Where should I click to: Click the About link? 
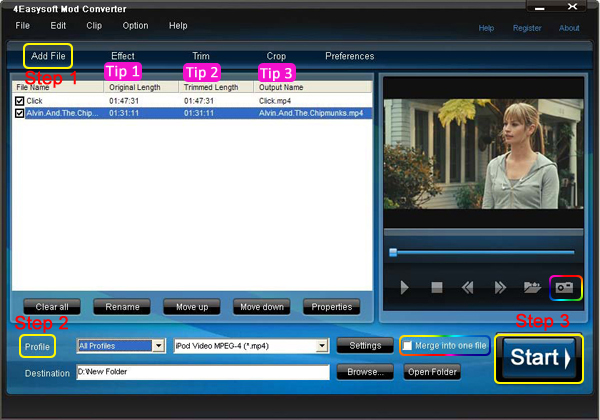point(569,28)
